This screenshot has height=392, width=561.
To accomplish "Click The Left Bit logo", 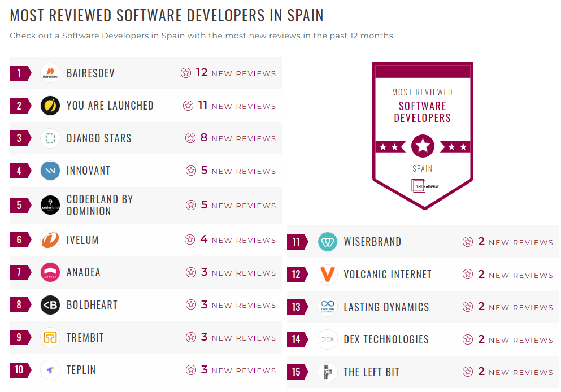I will coord(327,372).
